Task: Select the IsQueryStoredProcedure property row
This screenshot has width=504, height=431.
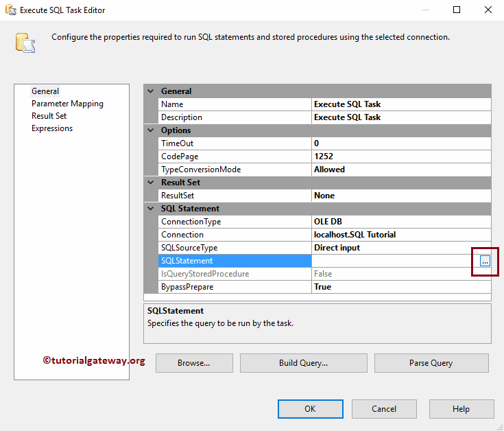Action: (324, 274)
